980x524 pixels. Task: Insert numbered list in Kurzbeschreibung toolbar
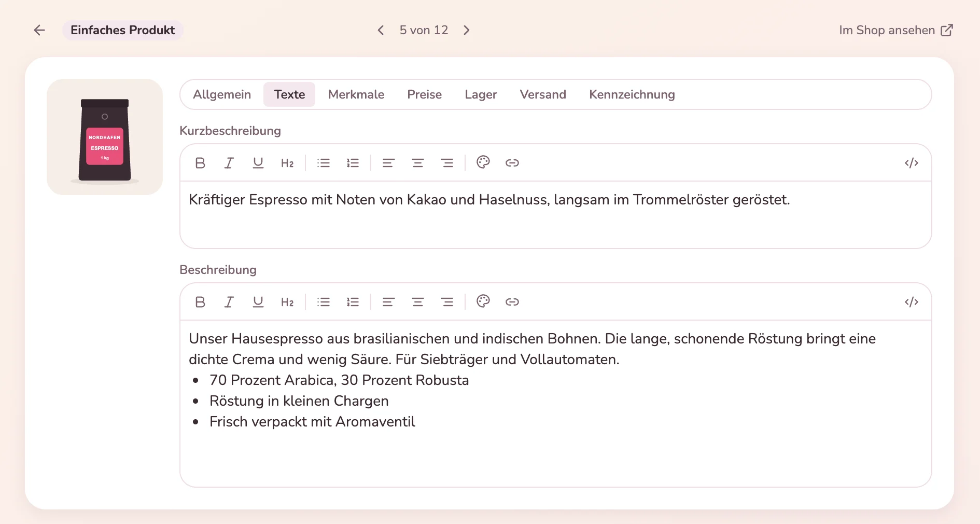tap(353, 163)
